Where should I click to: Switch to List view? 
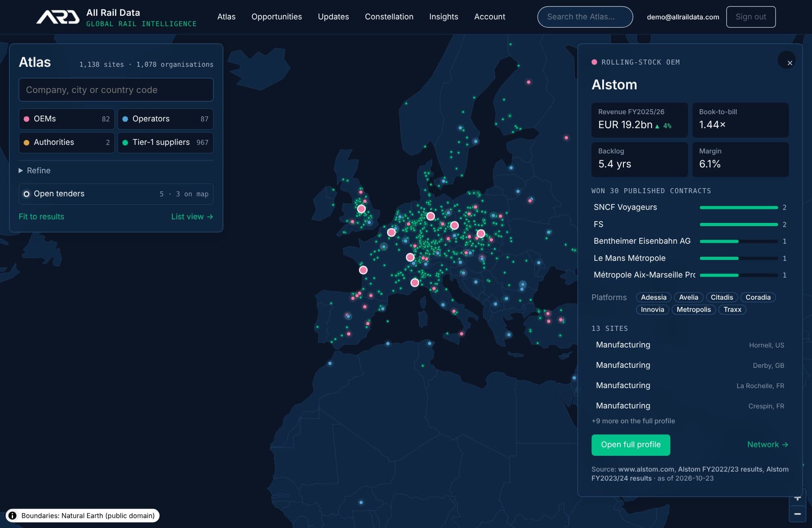192,217
